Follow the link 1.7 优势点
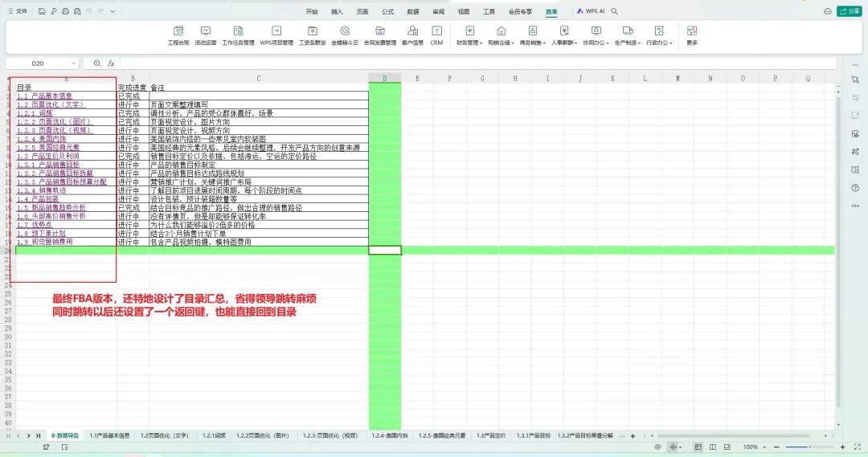Screen dimensions: 868x457 (35, 225)
